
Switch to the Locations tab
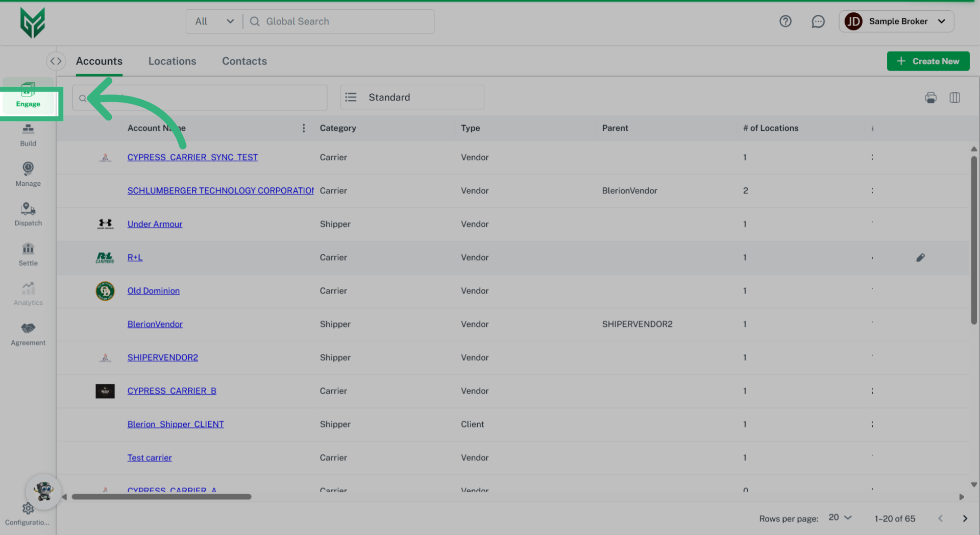coord(172,61)
